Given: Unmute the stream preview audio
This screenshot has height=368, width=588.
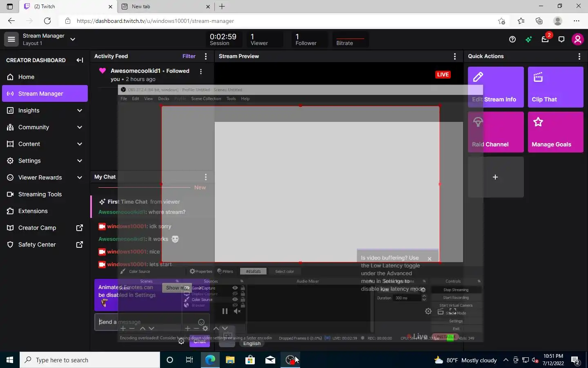Looking at the screenshot, I should point(237,311).
